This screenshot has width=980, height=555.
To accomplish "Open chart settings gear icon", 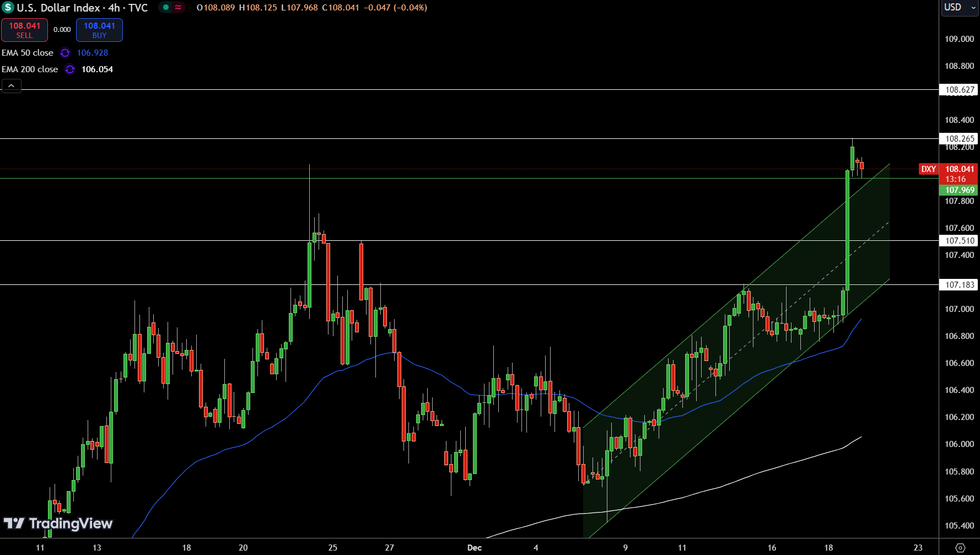I will click(960, 548).
